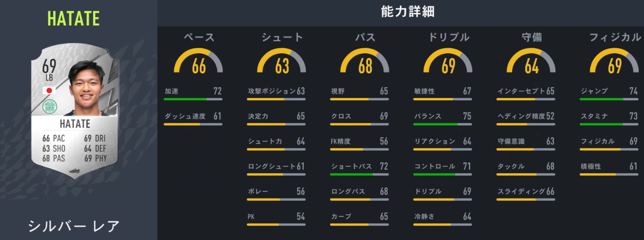
Task: Click the ショートパス stat bar
Action: 359,174
